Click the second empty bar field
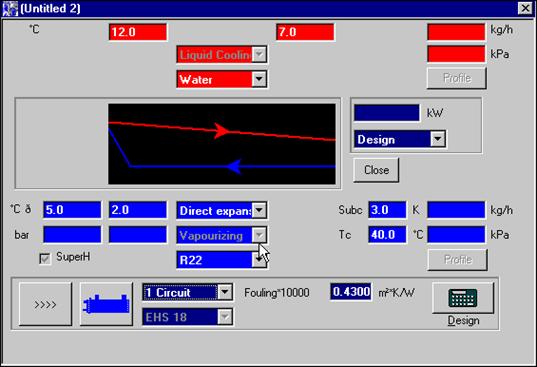The image size is (537, 367). tap(138, 235)
